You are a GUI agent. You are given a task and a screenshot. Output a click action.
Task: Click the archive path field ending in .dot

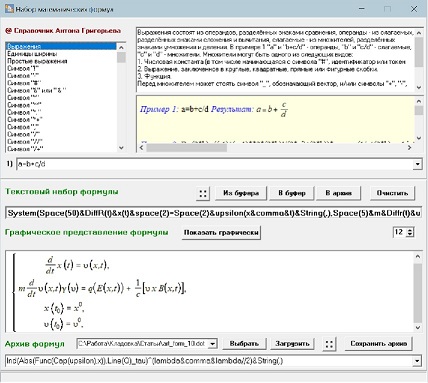[143, 344]
